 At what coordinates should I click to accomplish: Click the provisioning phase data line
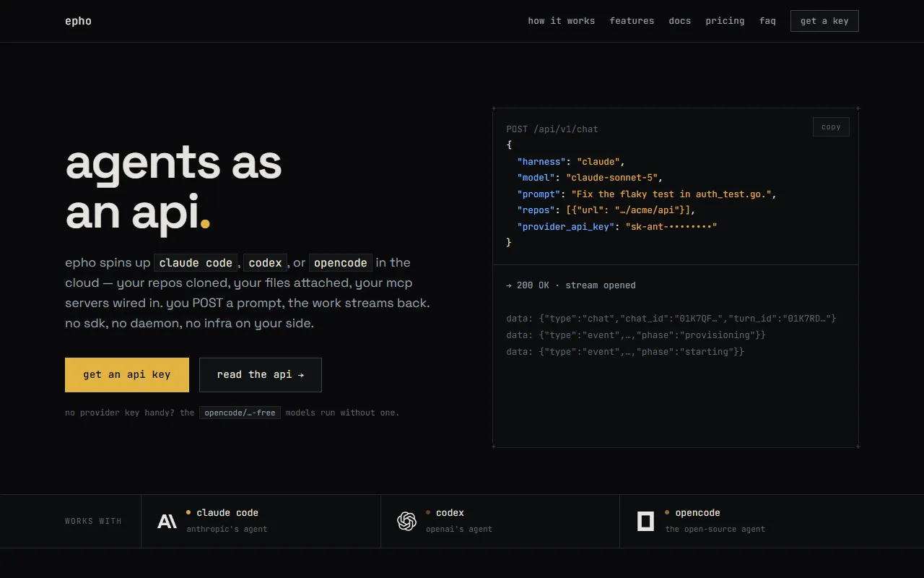pos(636,335)
